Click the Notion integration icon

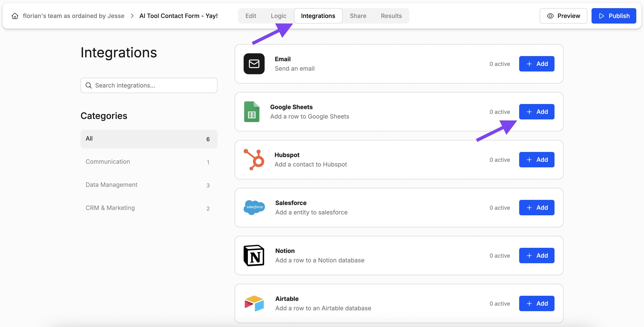point(254,255)
